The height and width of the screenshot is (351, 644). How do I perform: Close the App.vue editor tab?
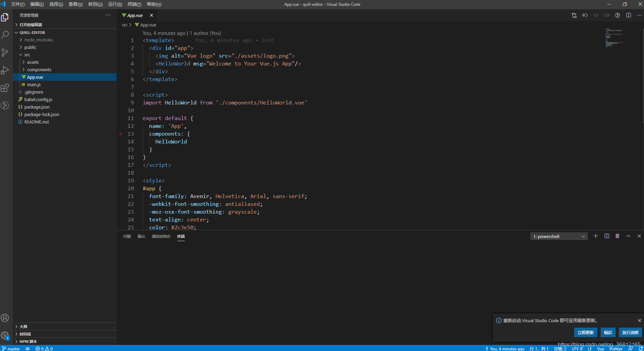coord(152,15)
